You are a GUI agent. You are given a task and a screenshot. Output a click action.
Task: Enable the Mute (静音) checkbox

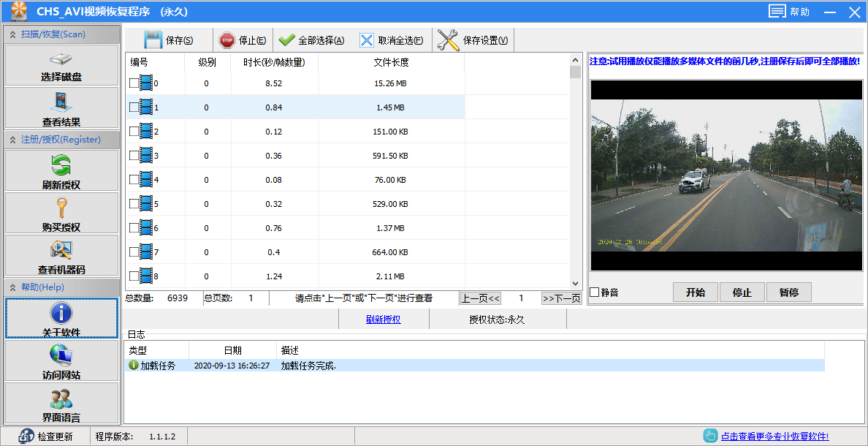pyautogui.click(x=595, y=292)
